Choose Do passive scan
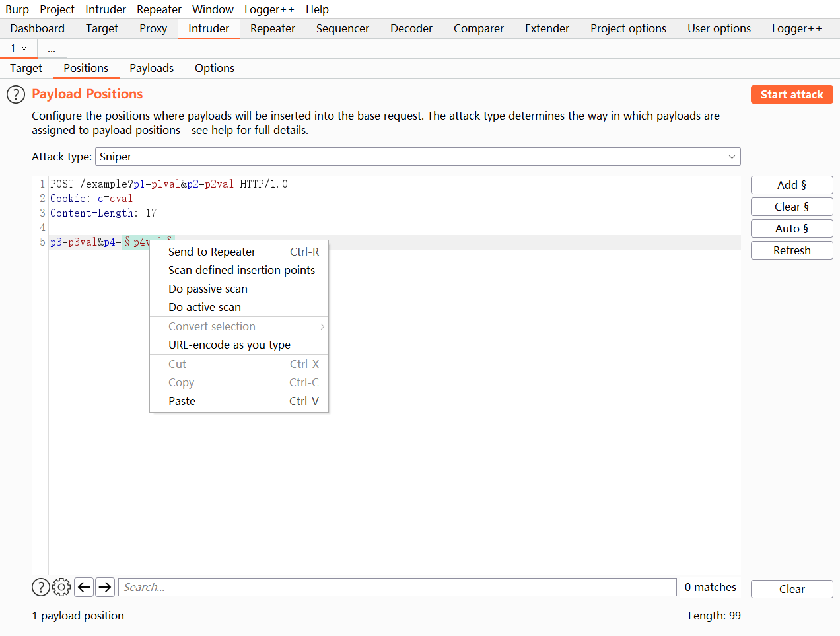Viewport: 840px width, 636px height. point(239,289)
